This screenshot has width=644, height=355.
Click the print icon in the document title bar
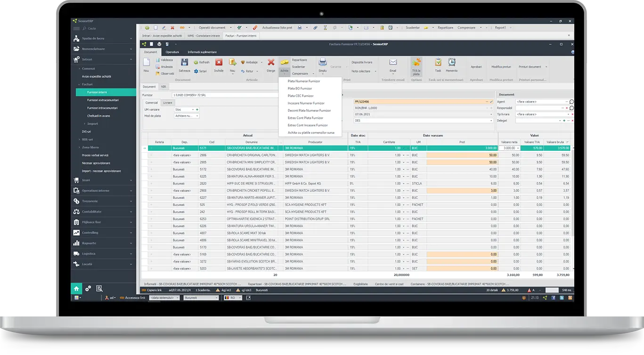159,44
